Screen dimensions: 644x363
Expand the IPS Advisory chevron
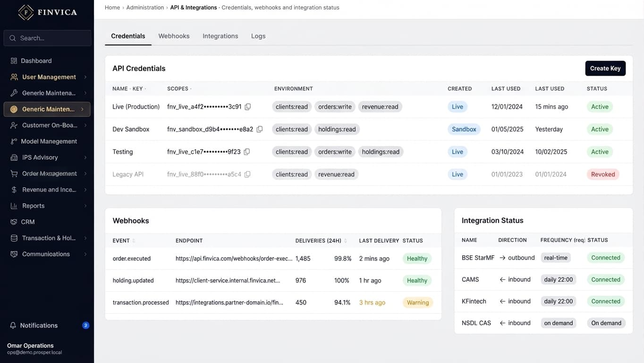click(x=85, y=157)
